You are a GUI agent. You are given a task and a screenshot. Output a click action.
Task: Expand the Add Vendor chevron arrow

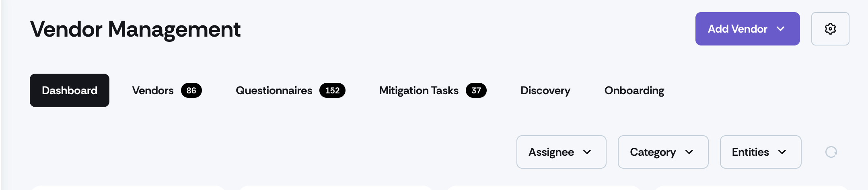[x=780, y=29]
